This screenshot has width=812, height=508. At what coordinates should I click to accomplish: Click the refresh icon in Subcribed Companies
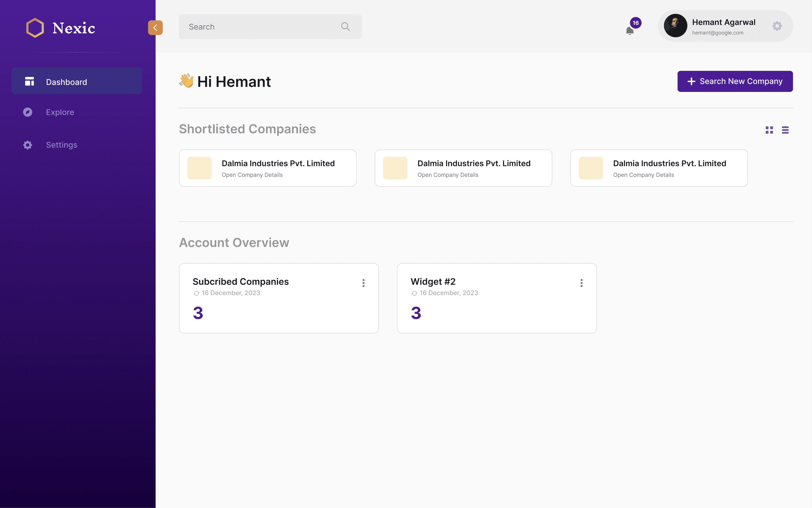(196, 293)
